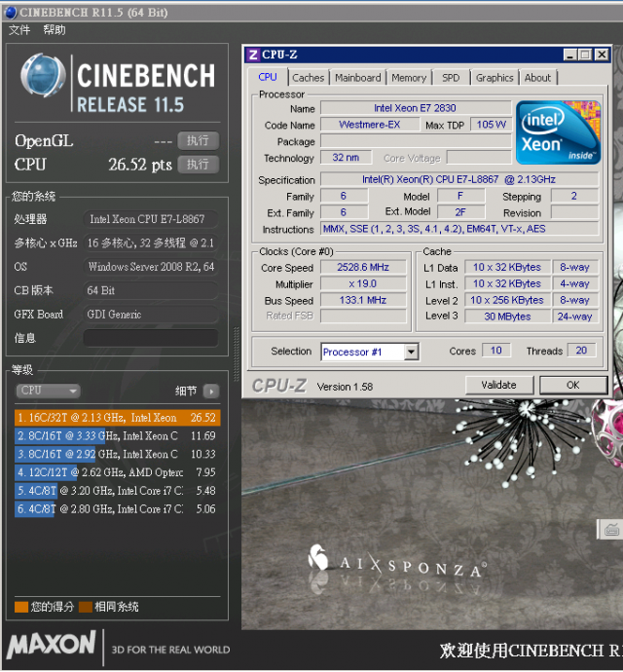
Task: Close the CPU-Z window
Action: click(x=602, y=55)
